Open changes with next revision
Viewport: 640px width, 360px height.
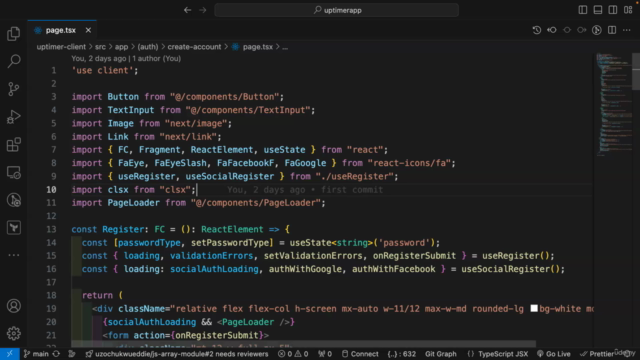582,30
